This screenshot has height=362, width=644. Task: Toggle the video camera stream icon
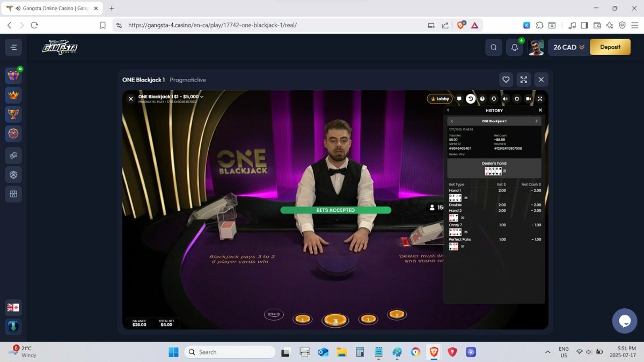(x=529, y=99)
